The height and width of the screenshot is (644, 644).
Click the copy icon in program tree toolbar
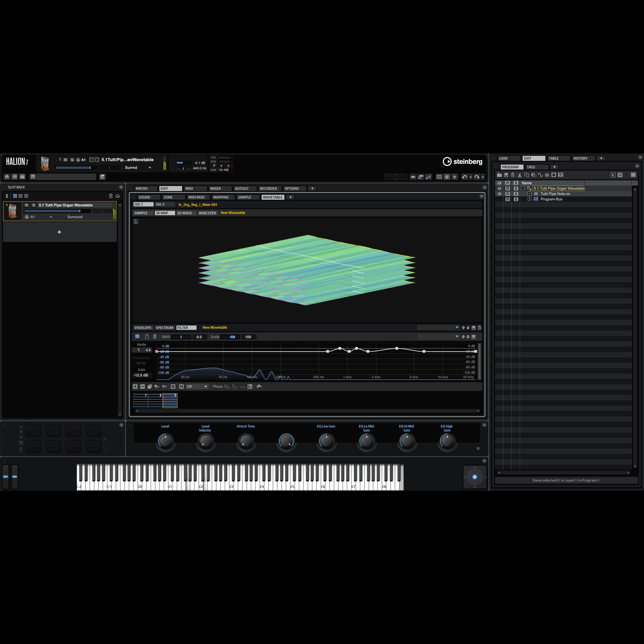tap(526, 175)
